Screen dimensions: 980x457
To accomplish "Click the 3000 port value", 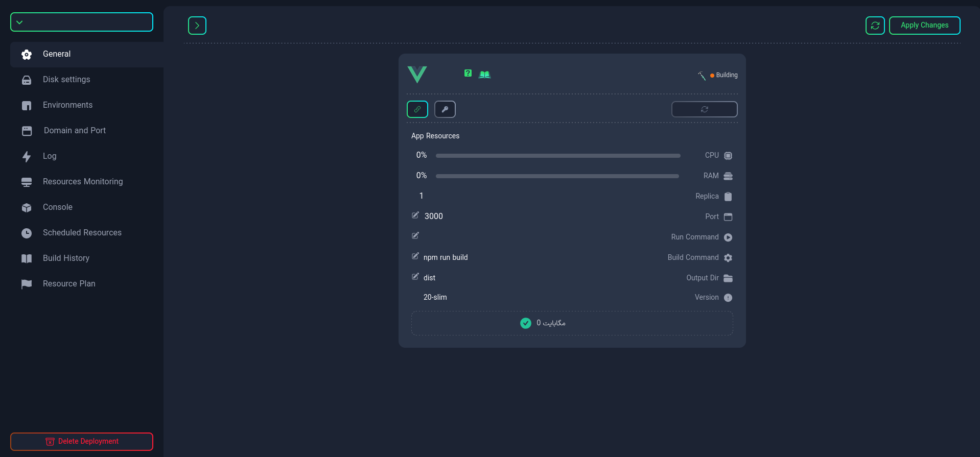I will click(433, 217).
